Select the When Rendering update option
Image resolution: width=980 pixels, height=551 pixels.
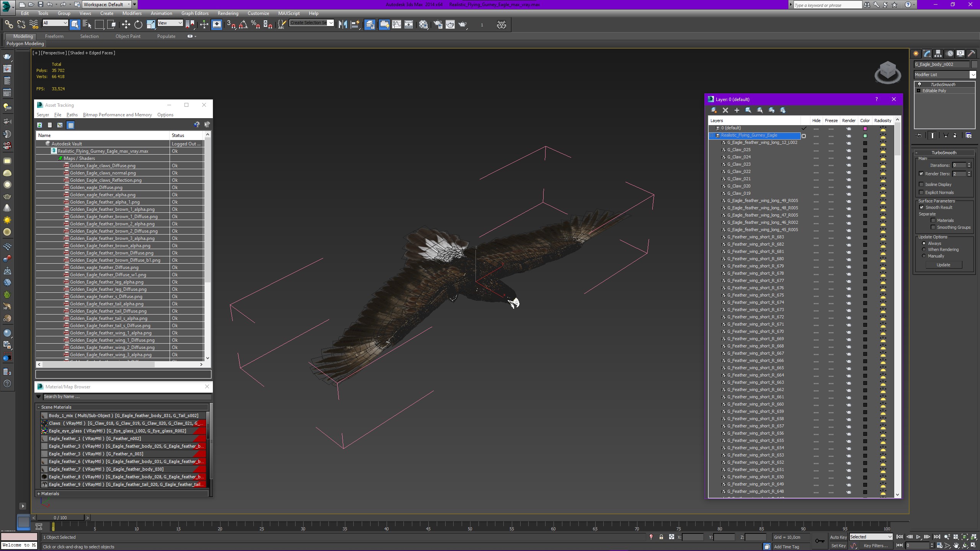tap(924, 249)
